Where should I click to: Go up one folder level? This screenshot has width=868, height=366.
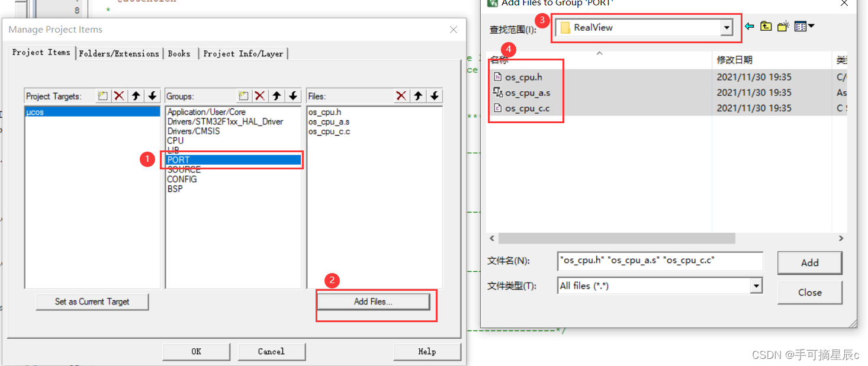[x=766, y=27]
